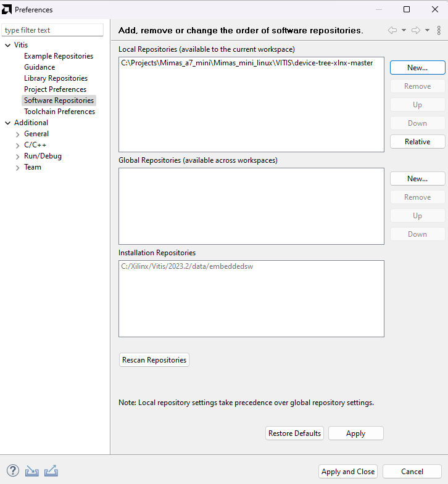
Task: Open the three-dot view menu icon
Action: coord(439,30)
